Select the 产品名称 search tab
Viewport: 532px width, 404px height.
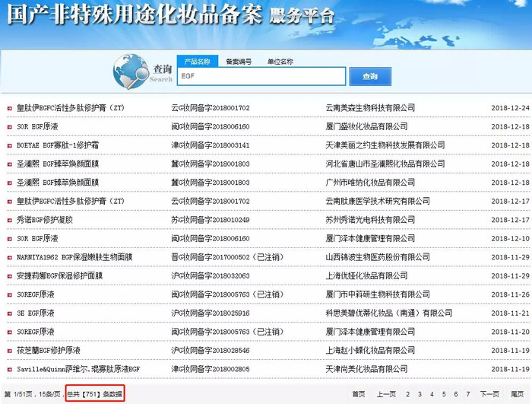[x=197, y=62]
